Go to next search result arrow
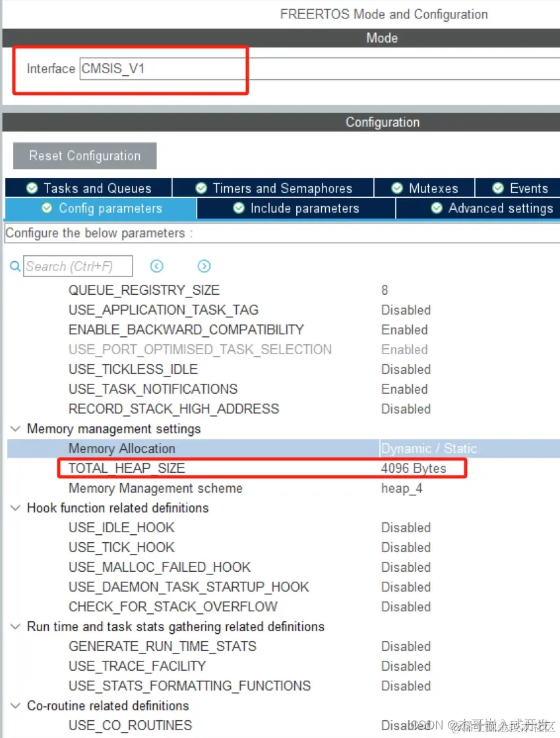The image size is (560, 738). [204, 266]
